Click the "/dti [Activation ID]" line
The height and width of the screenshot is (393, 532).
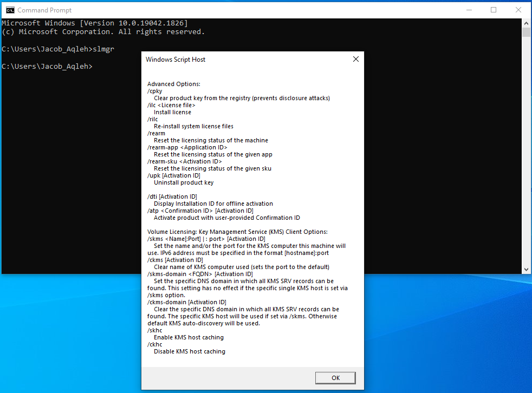click(x=172, y=196)
